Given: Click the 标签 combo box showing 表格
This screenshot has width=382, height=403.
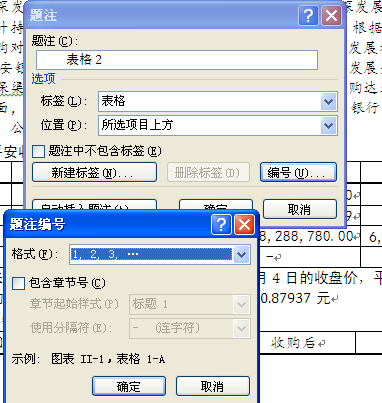Looking at the screenshot, I should (218, 101).
